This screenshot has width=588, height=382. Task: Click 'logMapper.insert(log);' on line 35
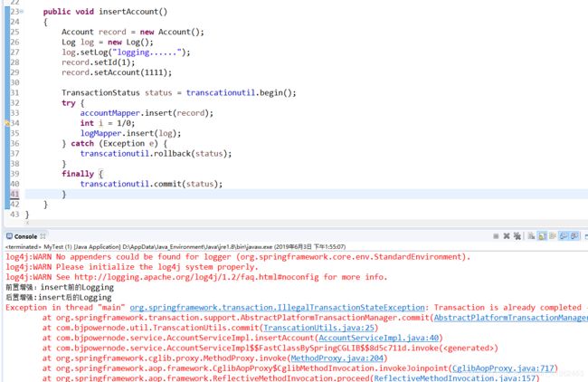click(x=130, y=133)
